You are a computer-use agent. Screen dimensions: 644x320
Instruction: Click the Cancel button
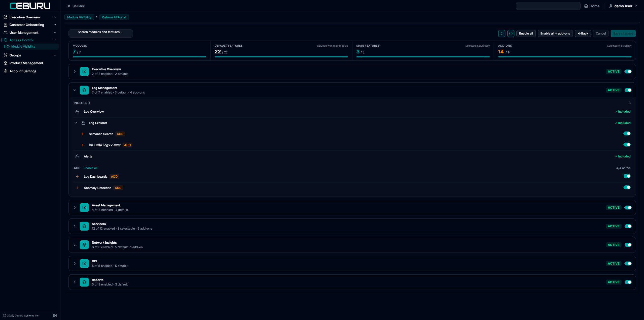(601, 34)
